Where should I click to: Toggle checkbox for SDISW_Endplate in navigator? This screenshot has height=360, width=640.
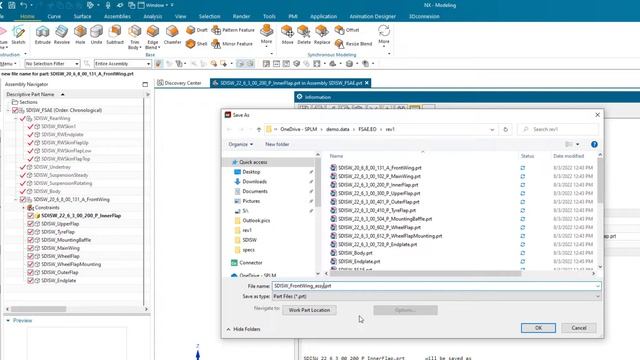click(31, 280)
